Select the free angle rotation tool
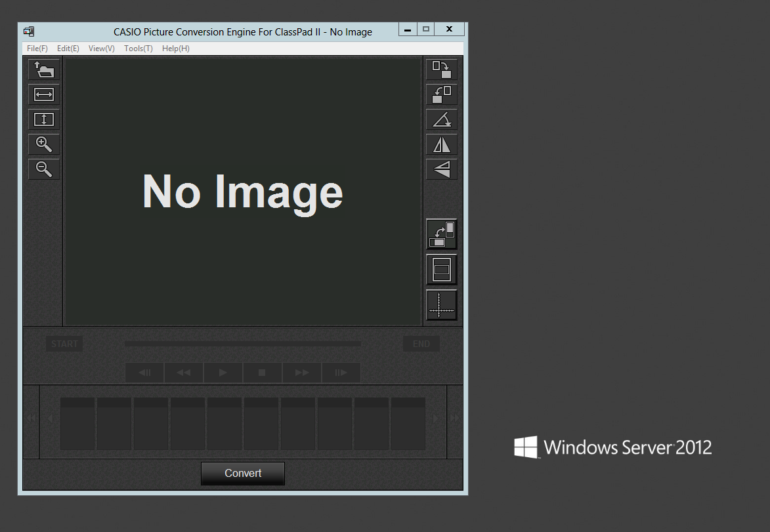This screenshot has width=770, height=532. [442, 119]
